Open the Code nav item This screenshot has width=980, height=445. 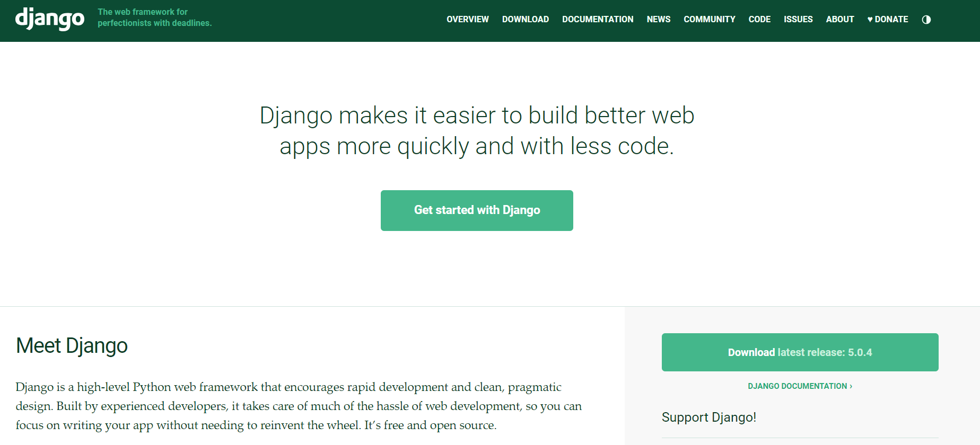[x=759, y=20]
